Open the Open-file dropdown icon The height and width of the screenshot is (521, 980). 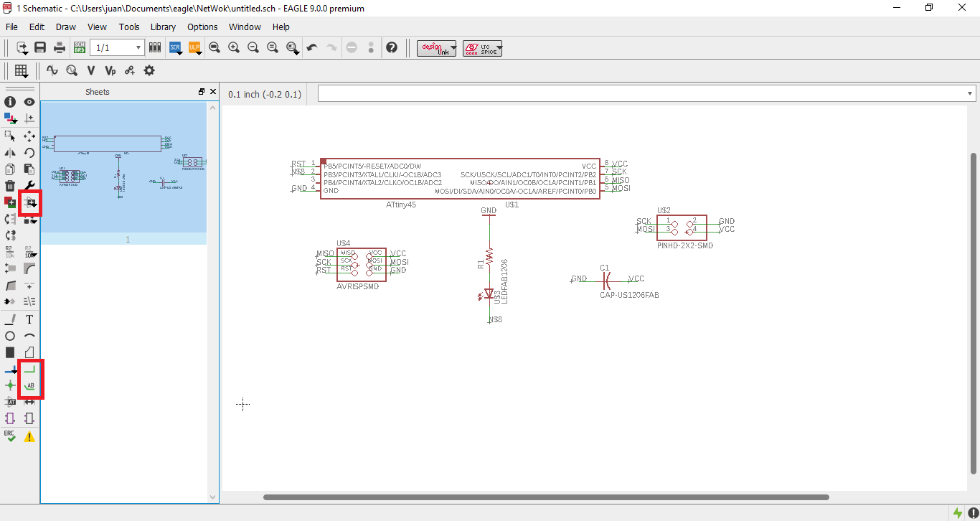[22, 47]
